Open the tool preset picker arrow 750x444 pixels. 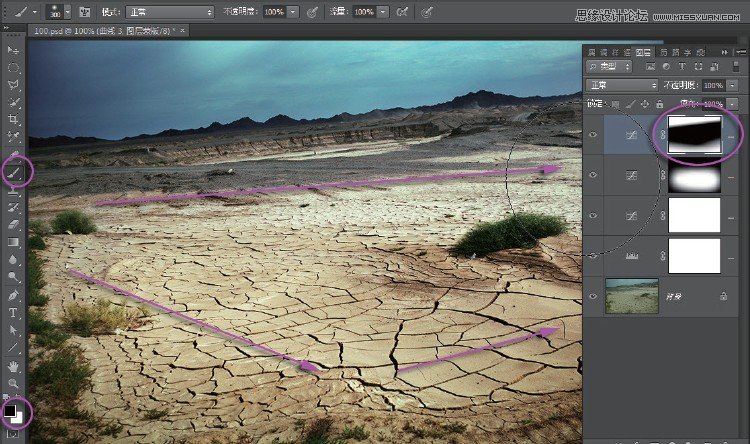click(35, 12)
